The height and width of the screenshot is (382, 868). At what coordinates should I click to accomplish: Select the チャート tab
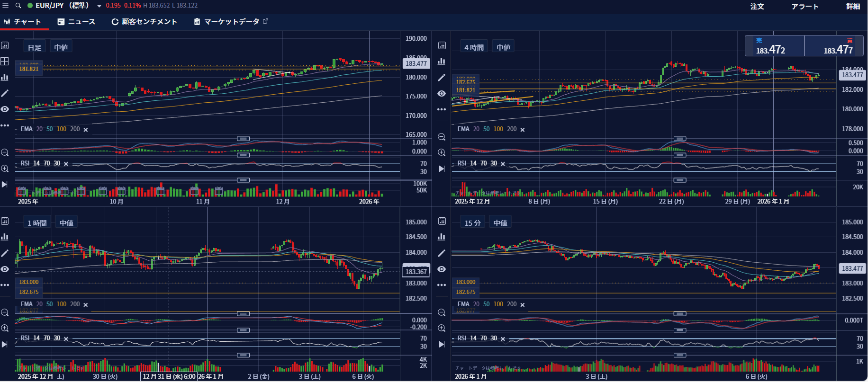22,22
